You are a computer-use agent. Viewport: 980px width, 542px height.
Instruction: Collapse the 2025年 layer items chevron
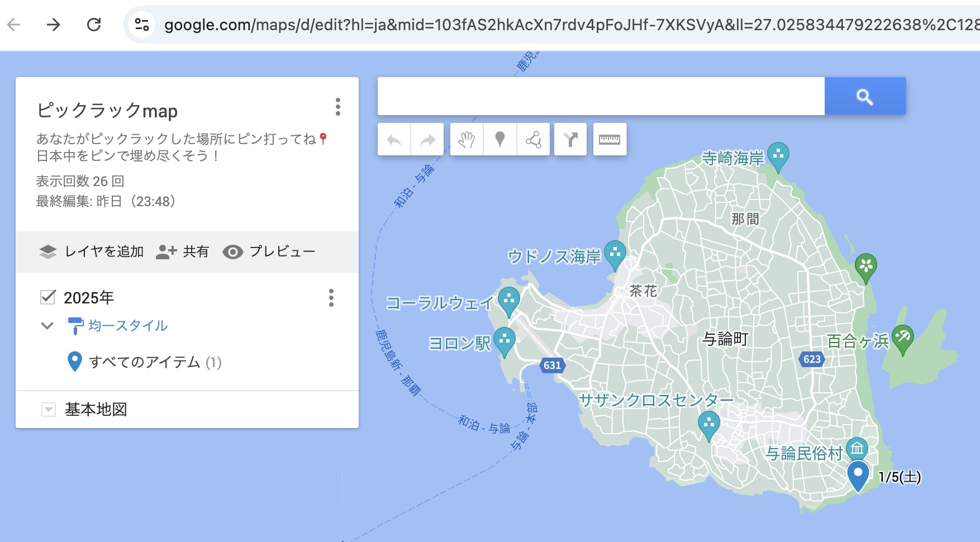pos(47,326)
